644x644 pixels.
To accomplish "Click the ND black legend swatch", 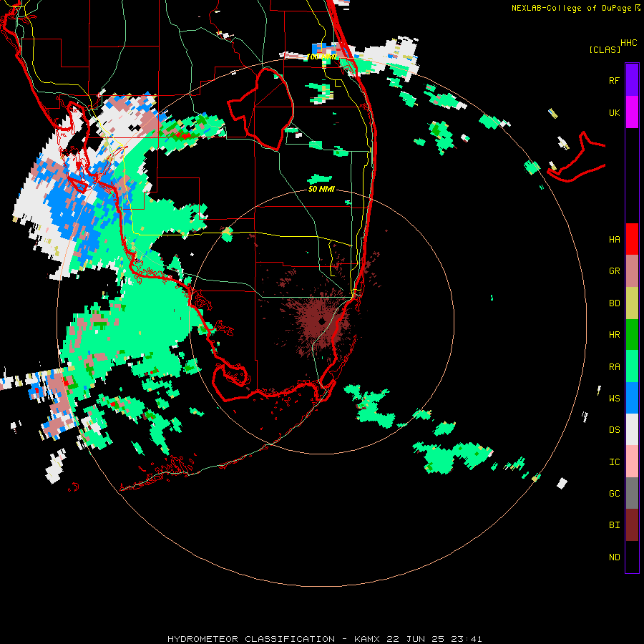I will pos(632,557).
